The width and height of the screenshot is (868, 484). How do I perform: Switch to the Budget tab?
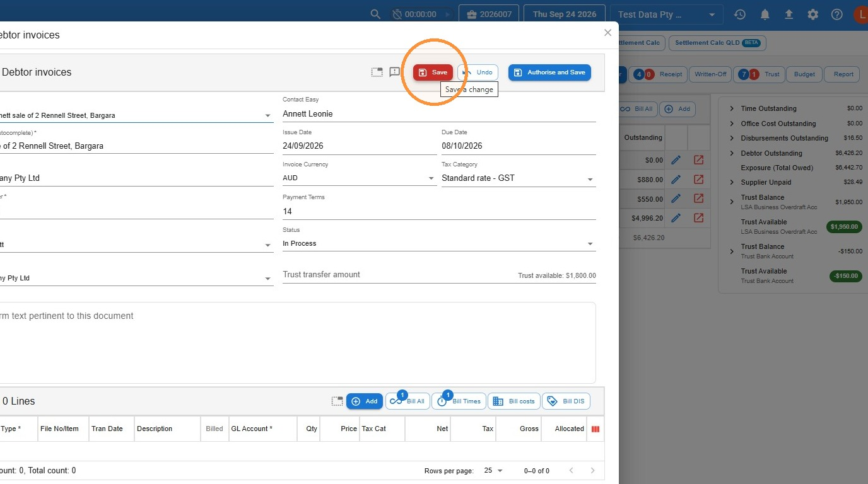[804, 74]
